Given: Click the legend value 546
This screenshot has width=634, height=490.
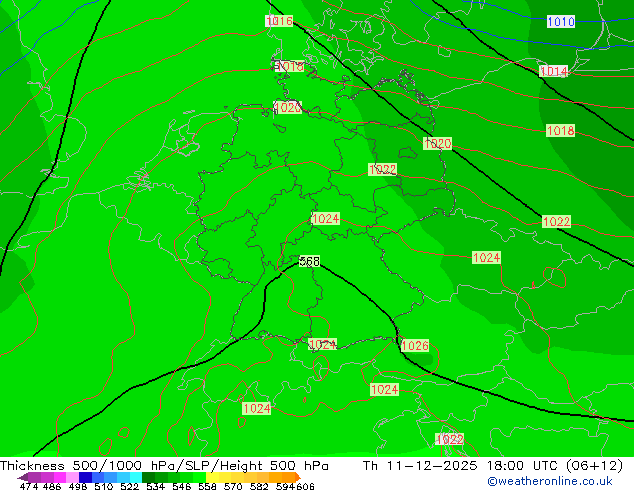Looking at the screenshot, I should [x=182, y=486].
